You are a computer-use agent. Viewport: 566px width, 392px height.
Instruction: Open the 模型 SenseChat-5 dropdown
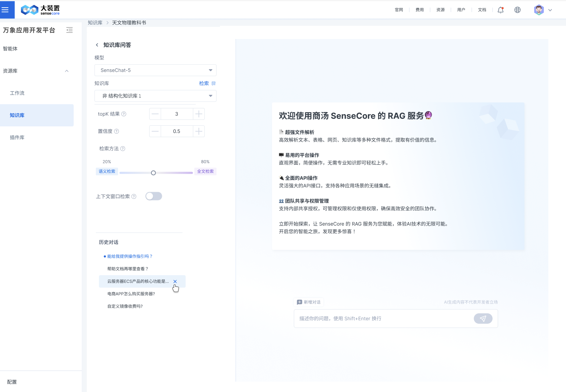click(155, 70)
